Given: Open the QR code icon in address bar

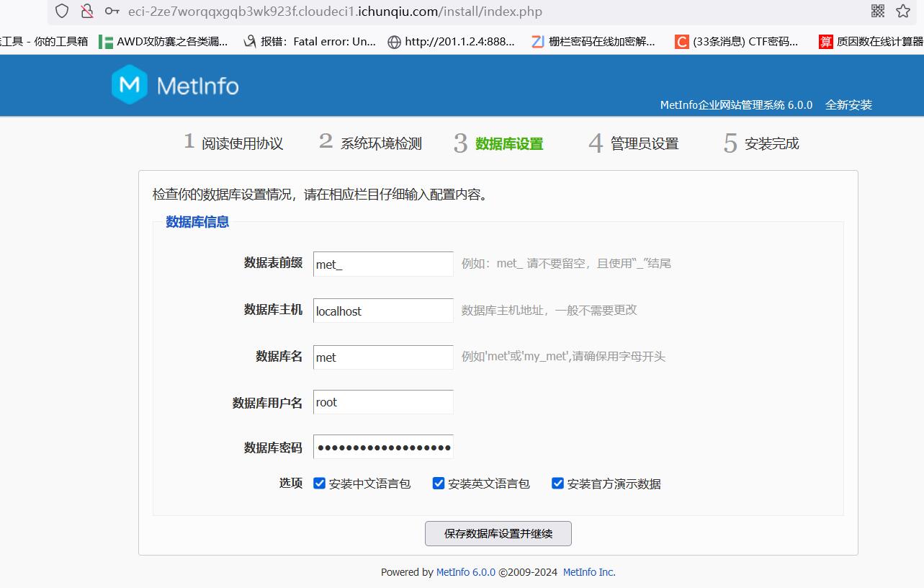Looking at the screenshot, I should (877, 11).
